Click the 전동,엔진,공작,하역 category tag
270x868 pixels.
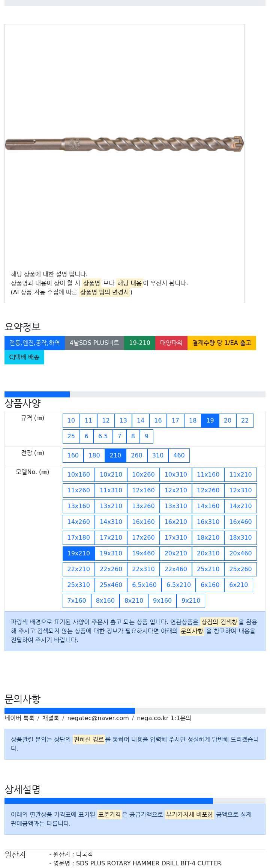[34, 343]
